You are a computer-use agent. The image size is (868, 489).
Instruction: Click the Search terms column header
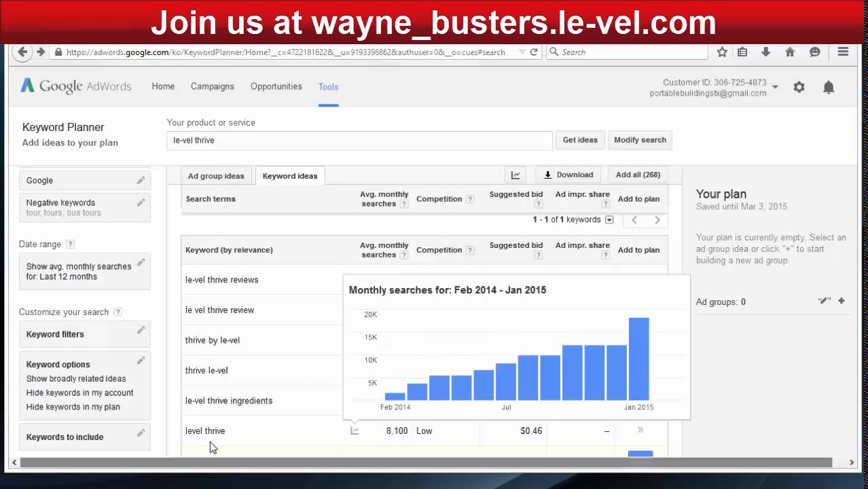tap(211, 199)
